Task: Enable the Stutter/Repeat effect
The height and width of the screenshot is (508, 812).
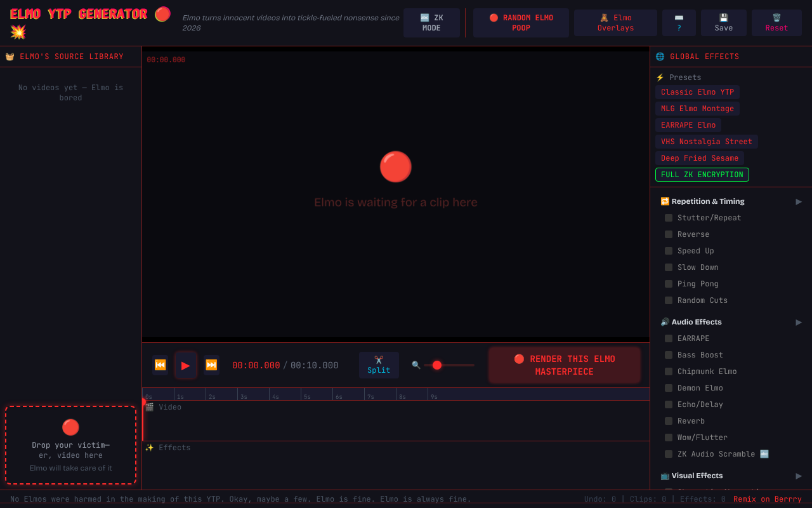Action: 669,218
